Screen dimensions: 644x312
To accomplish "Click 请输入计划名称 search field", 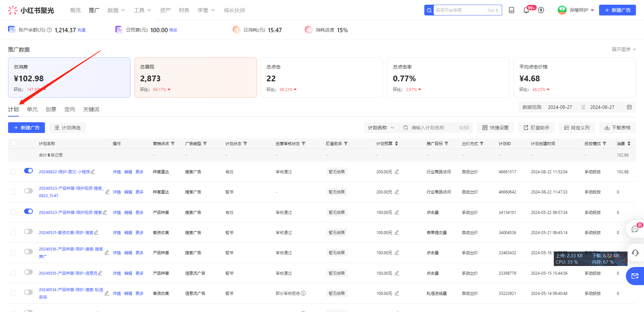I will (x=436, y=128).
